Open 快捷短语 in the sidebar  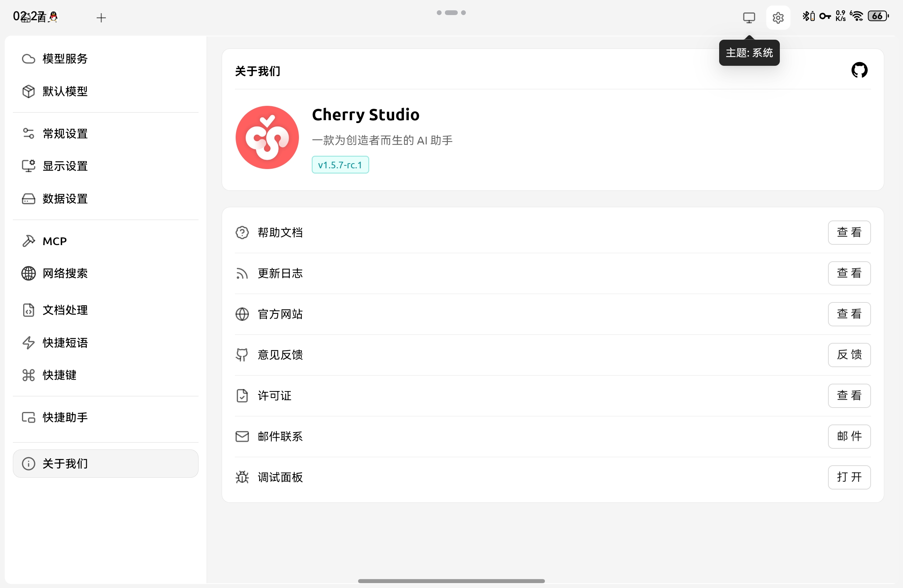106,343
